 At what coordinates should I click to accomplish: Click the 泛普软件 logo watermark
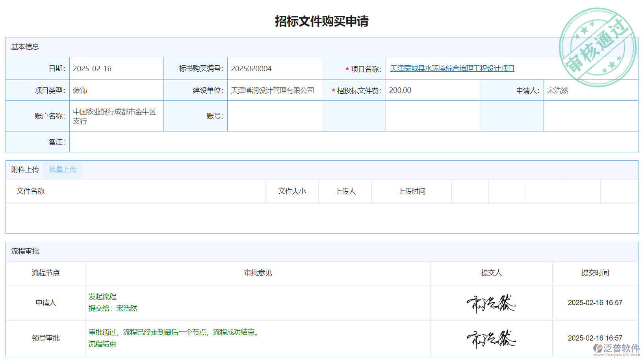click(x=616, y=349)
